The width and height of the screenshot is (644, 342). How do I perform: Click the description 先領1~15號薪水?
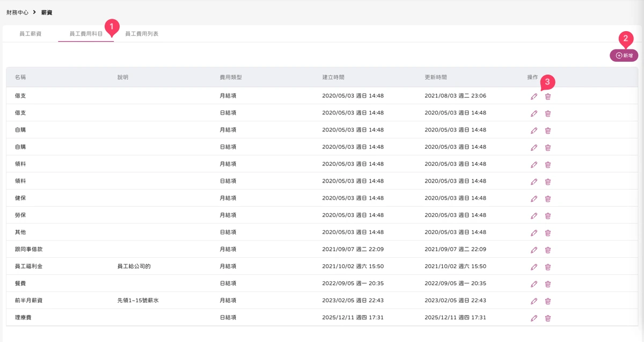138,301
